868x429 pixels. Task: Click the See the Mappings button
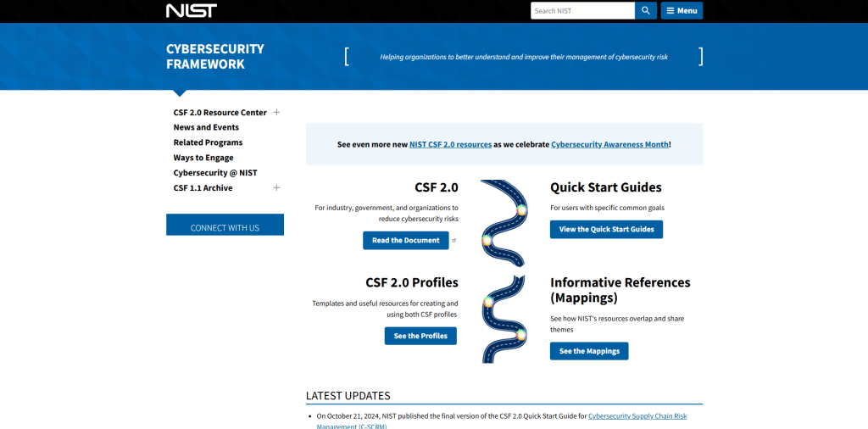[x=589, y=351]
